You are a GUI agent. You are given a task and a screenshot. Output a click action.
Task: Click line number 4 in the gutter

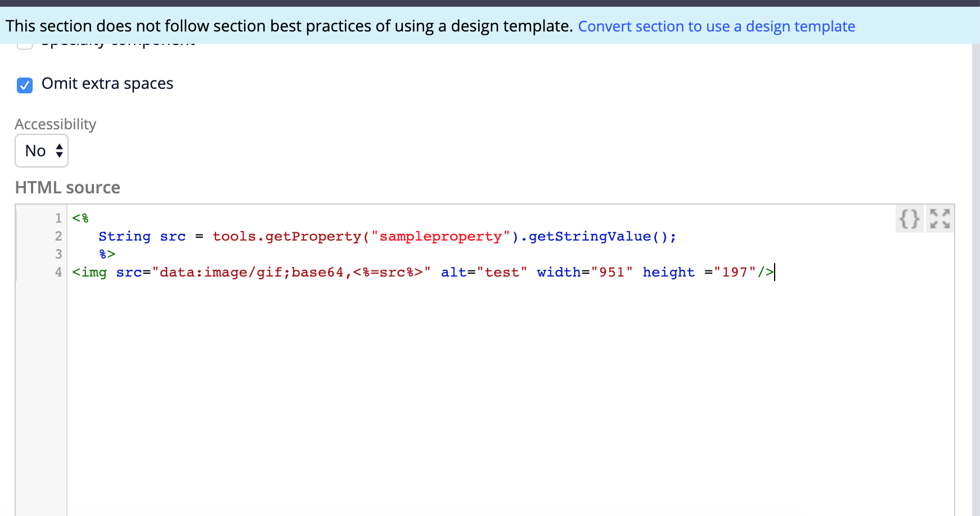pos(58,272)
